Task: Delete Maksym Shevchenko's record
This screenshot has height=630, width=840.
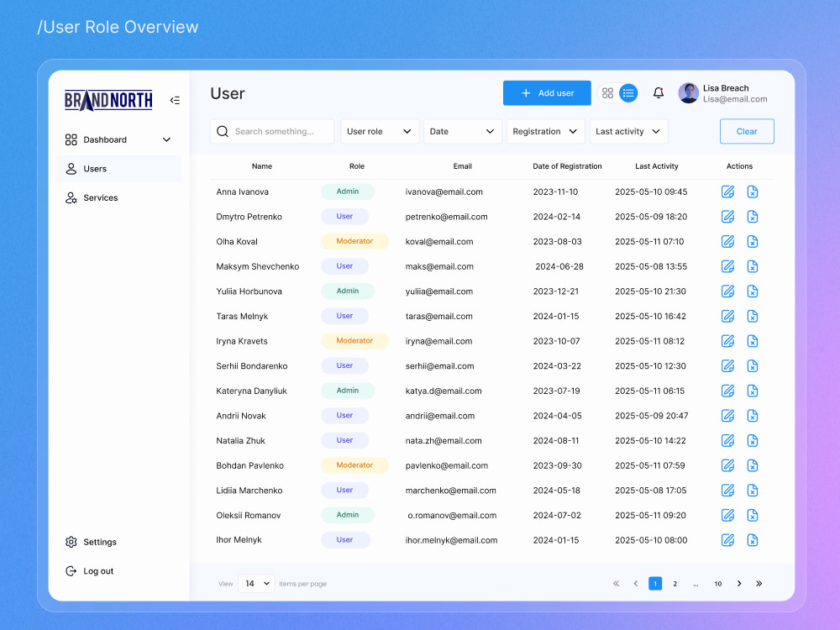Action: [752, 267]
